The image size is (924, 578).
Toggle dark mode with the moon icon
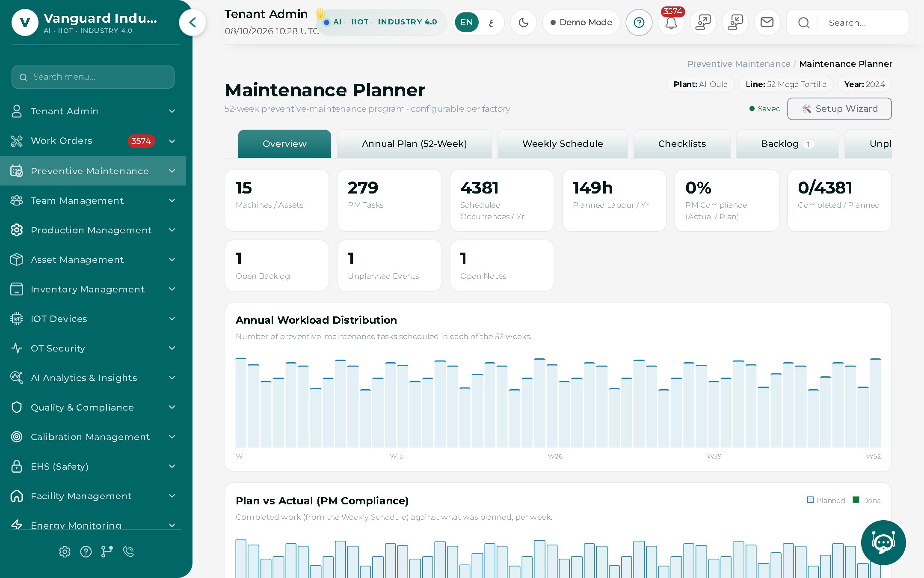tap(524, 22)
